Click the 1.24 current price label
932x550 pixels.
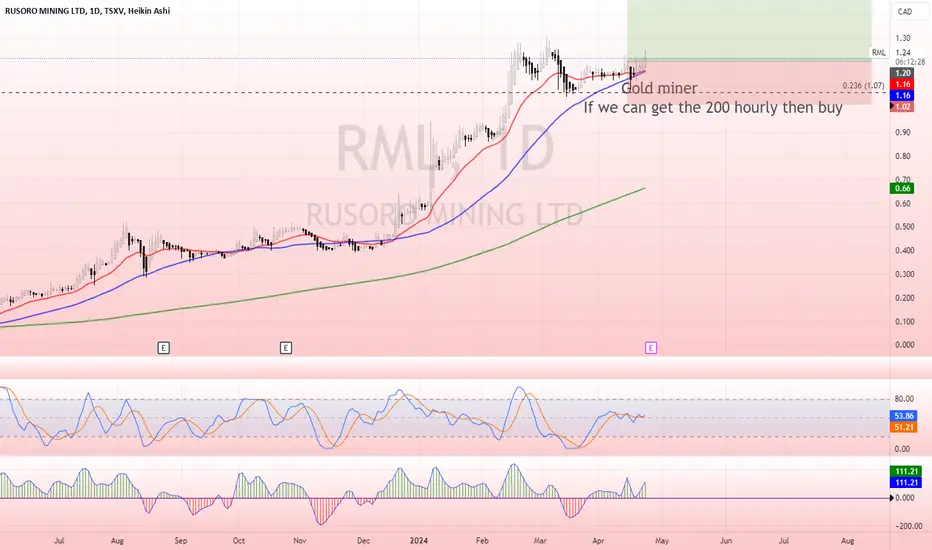pyautogui.click(x=903, y=53)
